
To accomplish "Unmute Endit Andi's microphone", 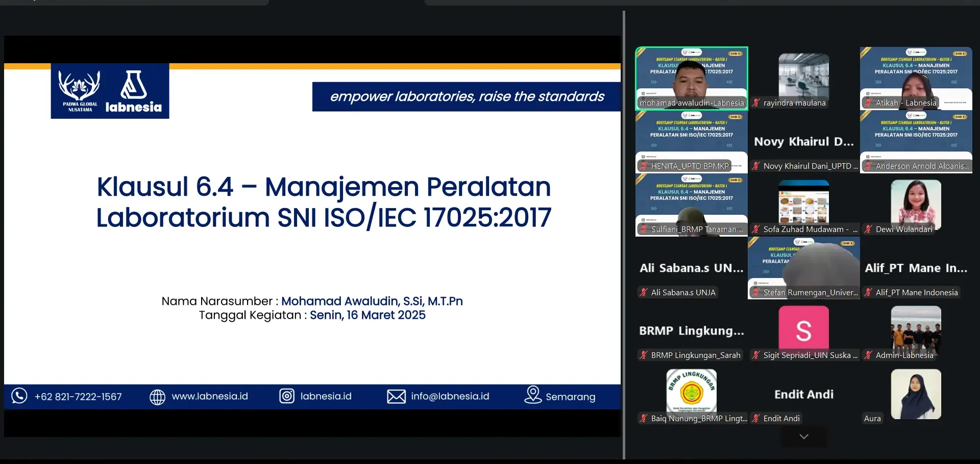I will point(756,418).
